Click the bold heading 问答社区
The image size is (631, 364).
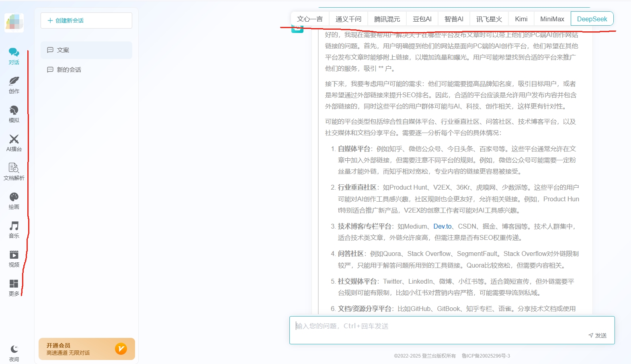click(350, 254)
